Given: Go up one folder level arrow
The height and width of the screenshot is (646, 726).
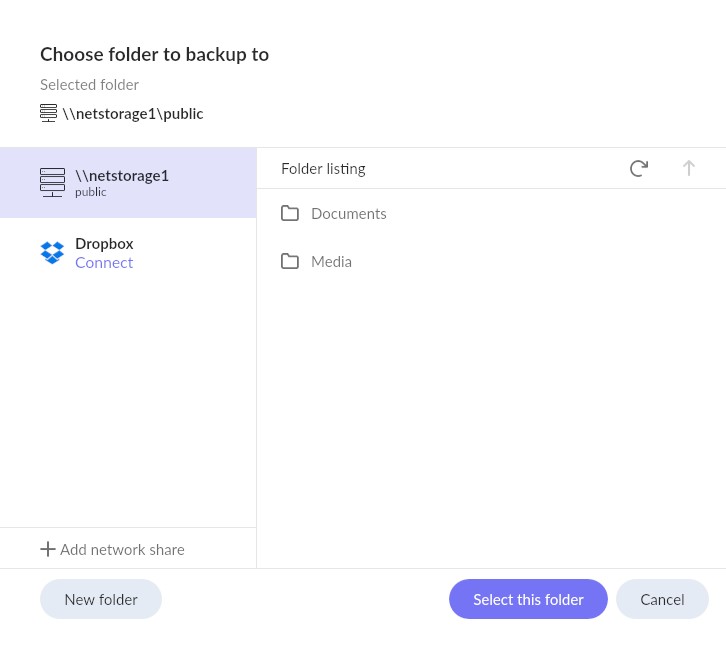Looking at the screenshot, I should click(x=688, y=169).
